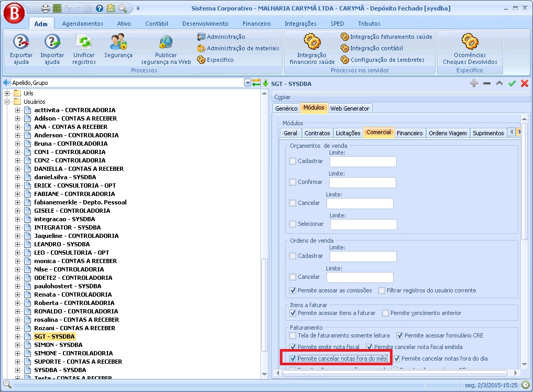Image resolution: width=533 pixels, height=392 pixels.
Task: Click the Copiar button
Action: [282, 97]
